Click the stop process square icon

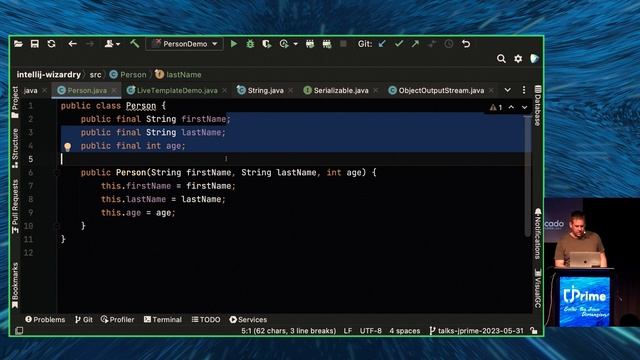[343, 44]
